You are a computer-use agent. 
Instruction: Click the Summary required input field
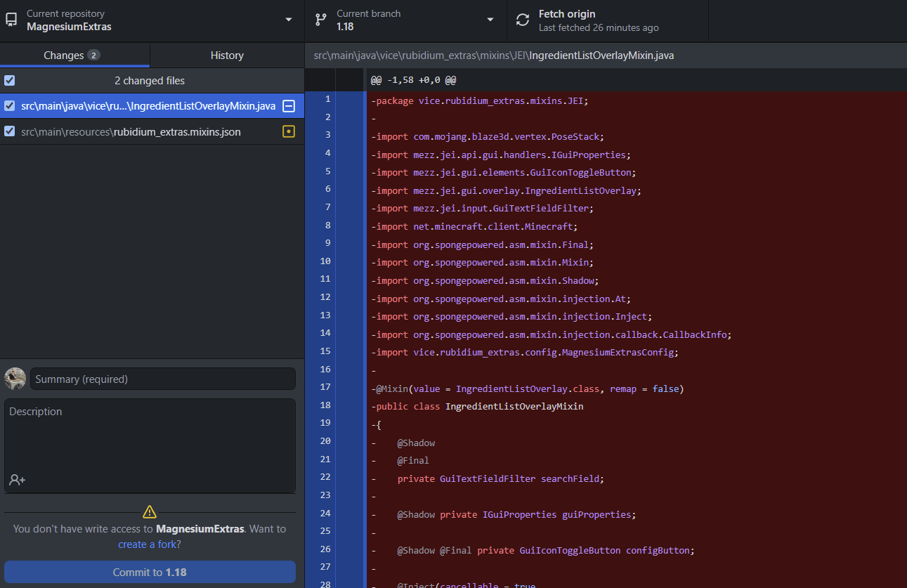click(x=162, y=378)
